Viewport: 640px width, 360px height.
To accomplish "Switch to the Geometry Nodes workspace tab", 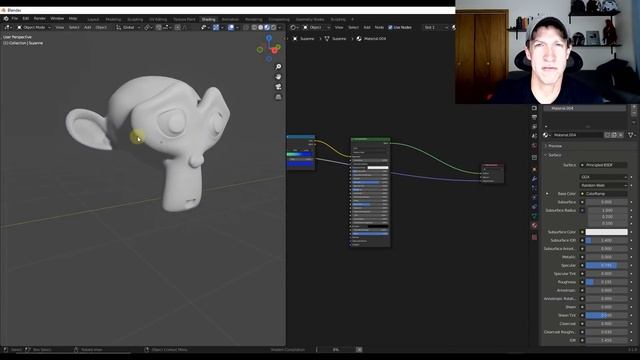I will point(310,19).
